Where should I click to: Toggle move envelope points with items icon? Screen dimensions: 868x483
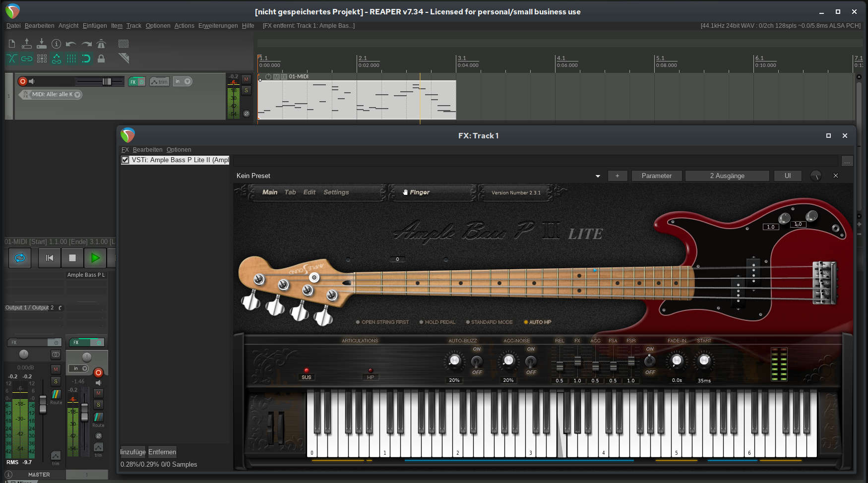coord(57,59)
